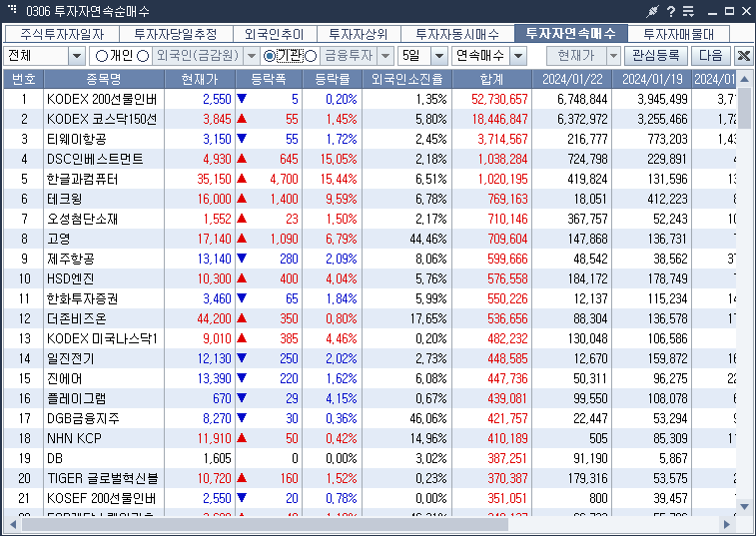Open the window menu icon beside help
756x536 pixels.
click(688, 11)
